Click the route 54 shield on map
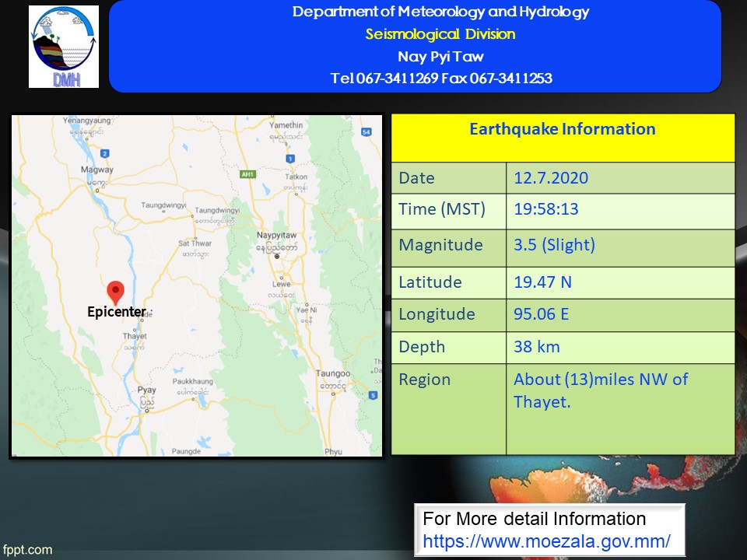The height and width of the screenshot is (560, 747). pyautogui.click(x=366, y=132)
